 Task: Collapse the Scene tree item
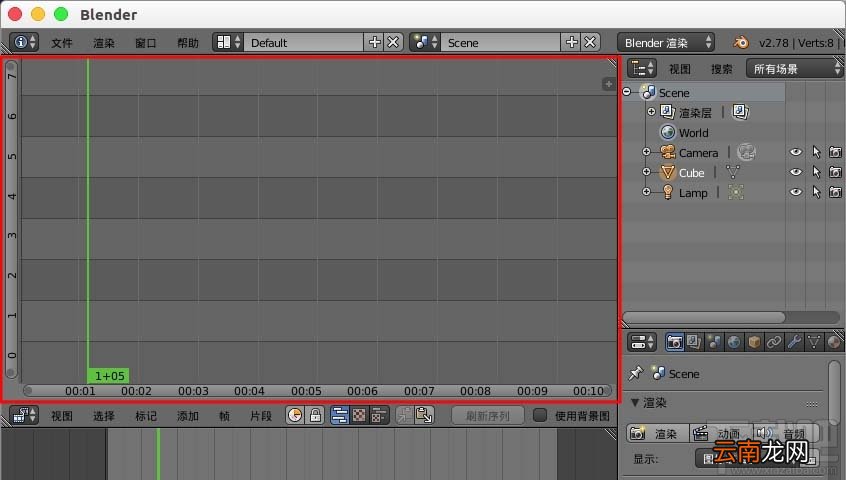(x=627, y=92)
